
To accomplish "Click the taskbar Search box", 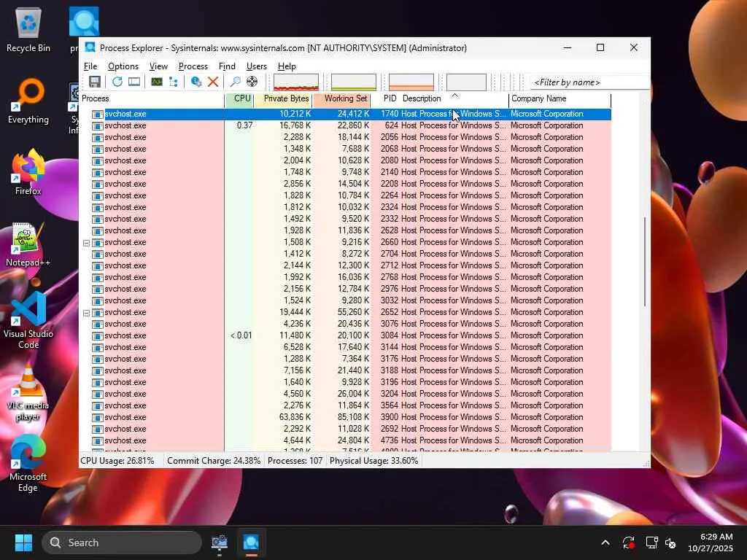I will (122, 542).
